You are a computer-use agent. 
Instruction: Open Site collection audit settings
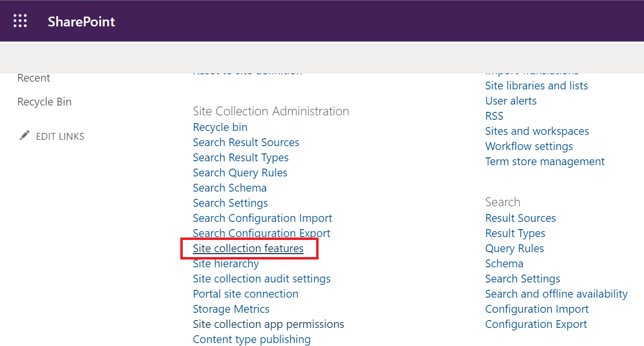(x=261, y=279)
